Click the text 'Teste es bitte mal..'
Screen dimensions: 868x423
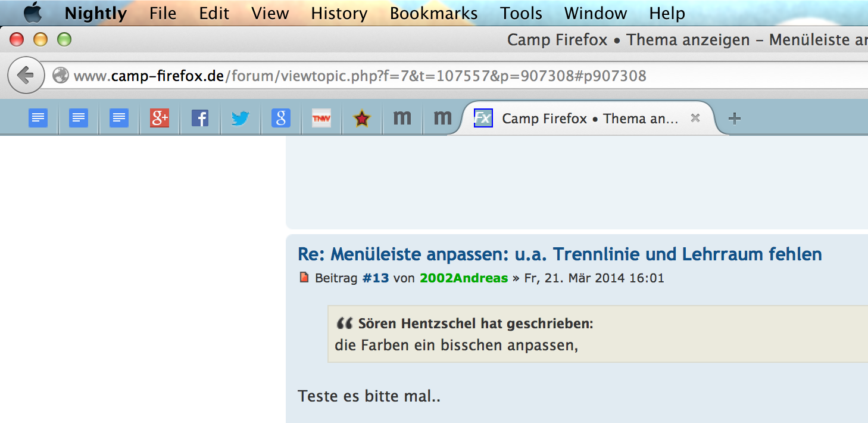(369, 396)
